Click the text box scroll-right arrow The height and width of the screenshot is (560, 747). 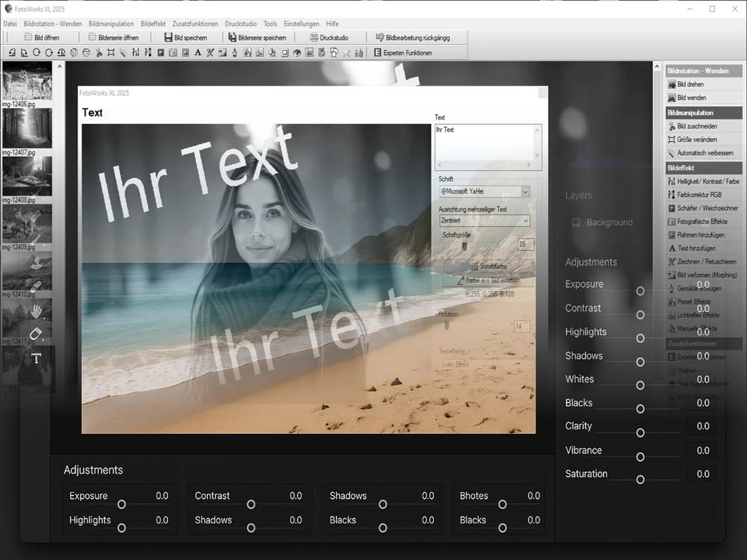pyautogui.click(x=528, y=165)
